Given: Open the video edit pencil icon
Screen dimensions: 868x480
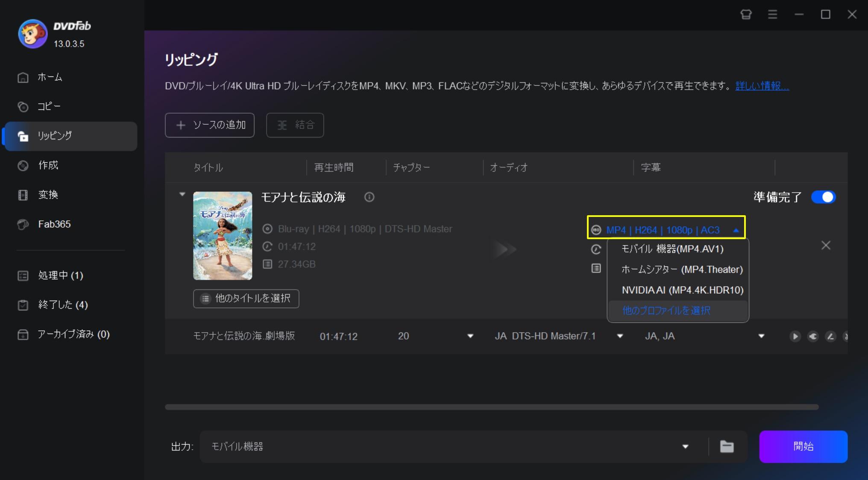Looking at the screenshot, I should coord(830,337).
